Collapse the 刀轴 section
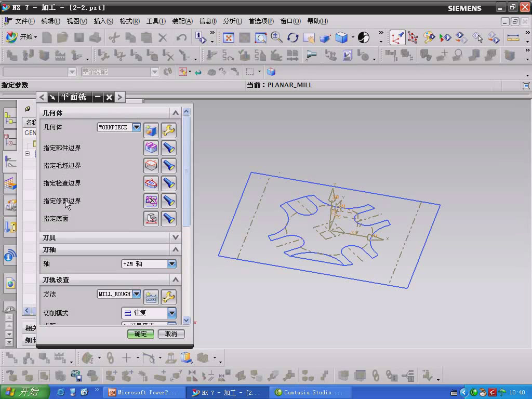 coord(176,249)
